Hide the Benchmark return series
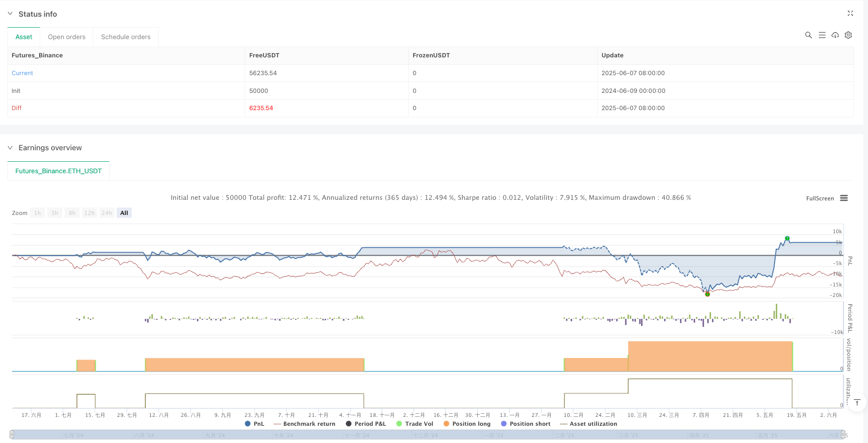 [x=305, y=424]
